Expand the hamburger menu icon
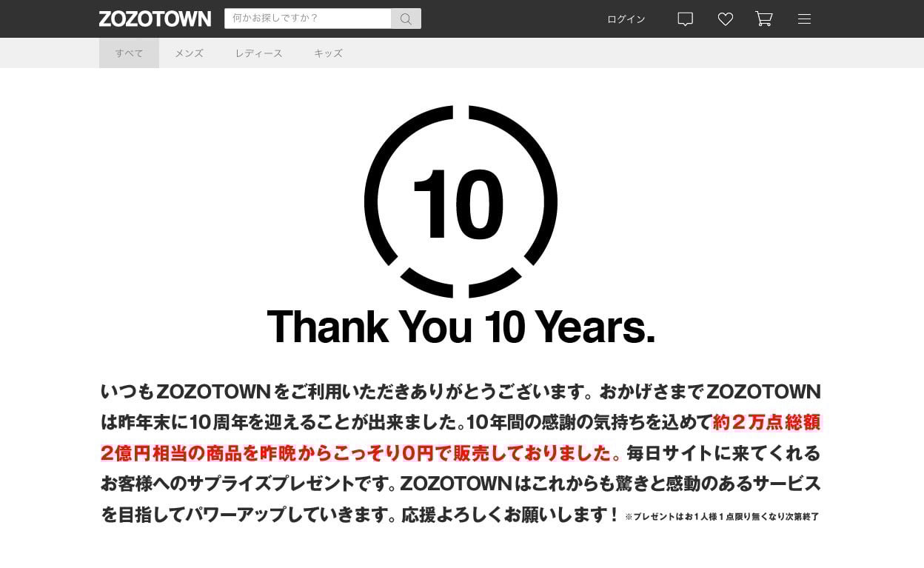Screen dimensions: 924x568 (x=804, y=19)
